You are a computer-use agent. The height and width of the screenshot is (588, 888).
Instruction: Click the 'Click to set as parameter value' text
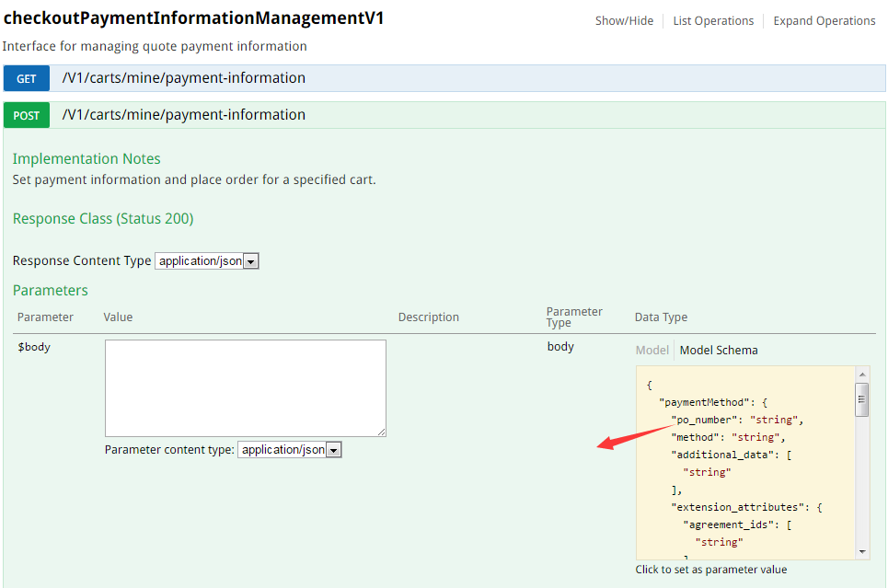coord(710,570)
